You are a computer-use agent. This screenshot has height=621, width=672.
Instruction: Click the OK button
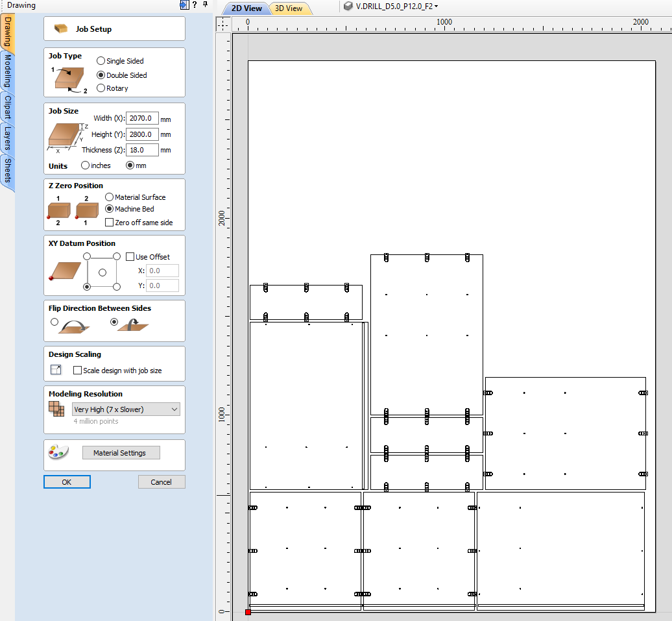pyautogui.click(x=67, y=482)
